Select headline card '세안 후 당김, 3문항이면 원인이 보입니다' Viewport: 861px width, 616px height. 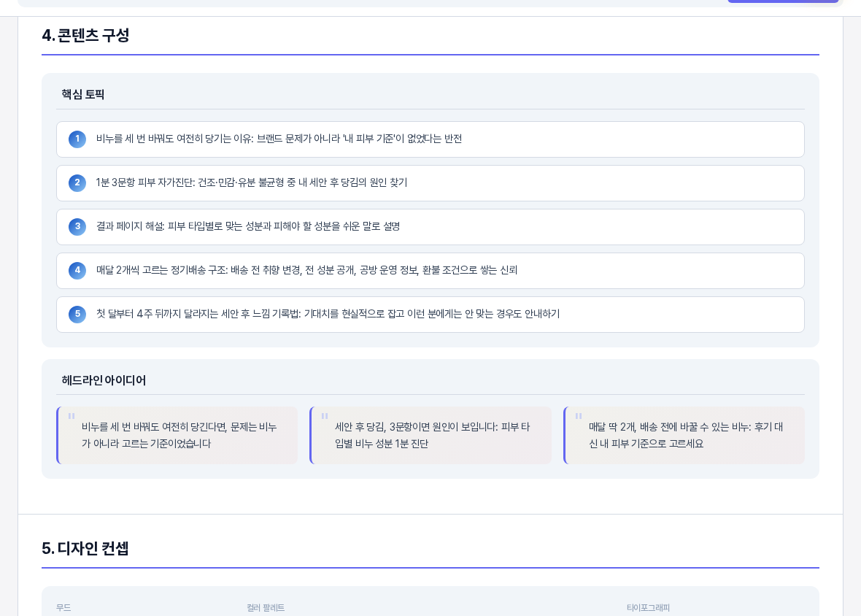coord(430,436)
